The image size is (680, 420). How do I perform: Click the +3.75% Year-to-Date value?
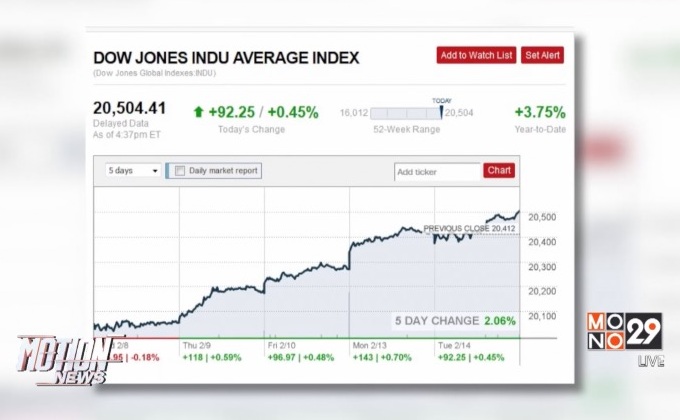click(539, 112)
